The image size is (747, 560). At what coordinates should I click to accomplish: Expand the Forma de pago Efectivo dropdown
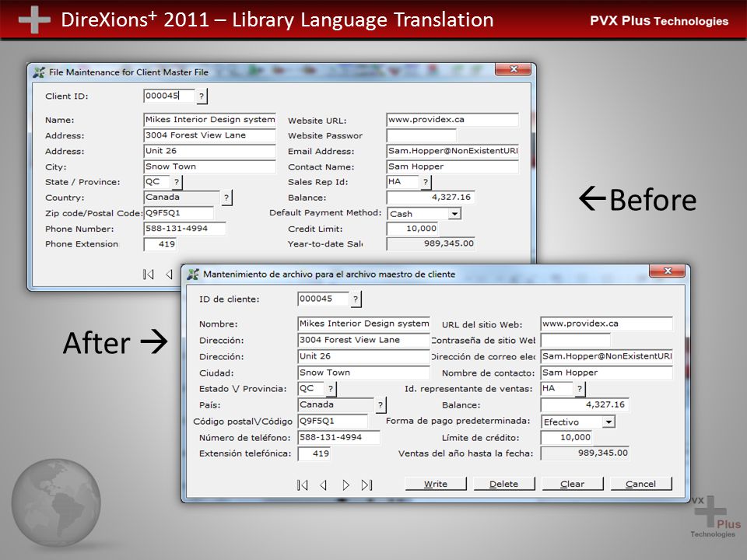(608, 422)
